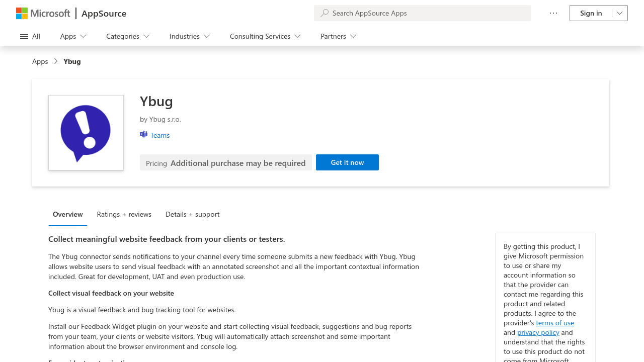Switch to Details + support tab

pos(193,214)
